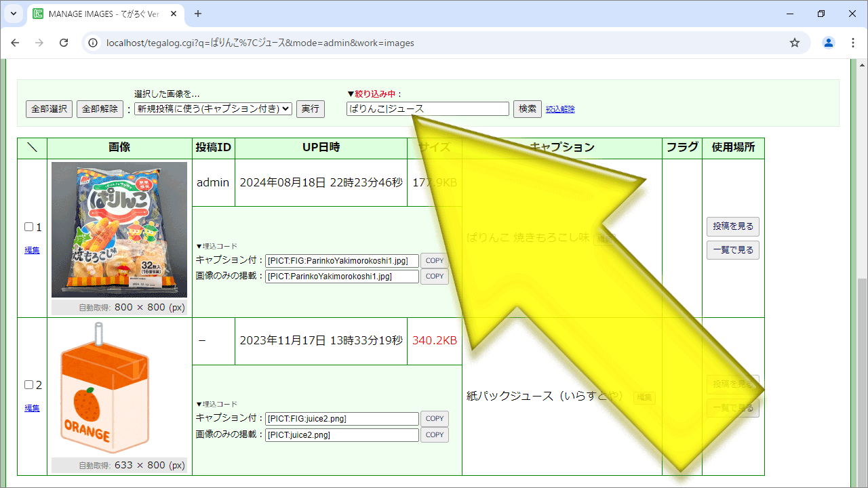
Task: Click 全部選択 button
Action: [x=49, y=109]
